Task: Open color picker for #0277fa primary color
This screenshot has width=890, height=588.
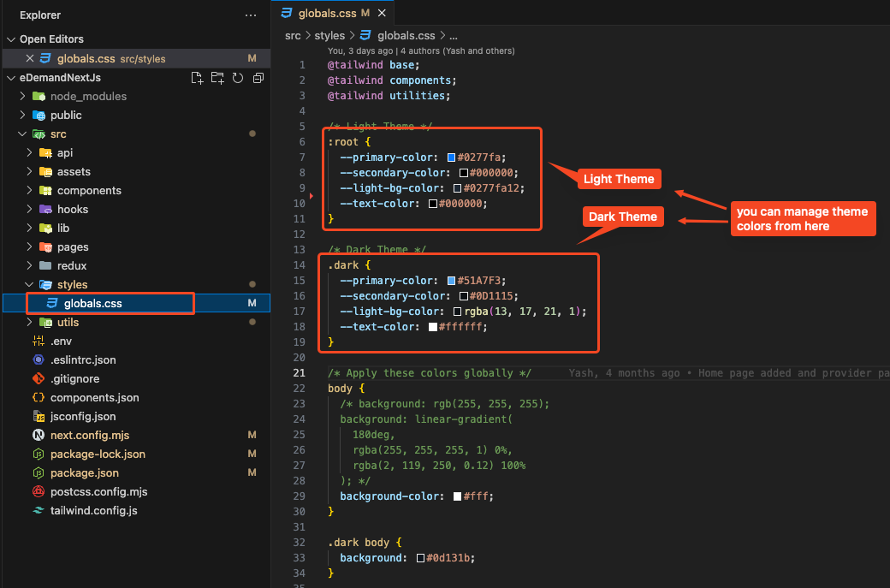Action: [x=451, y=157]
